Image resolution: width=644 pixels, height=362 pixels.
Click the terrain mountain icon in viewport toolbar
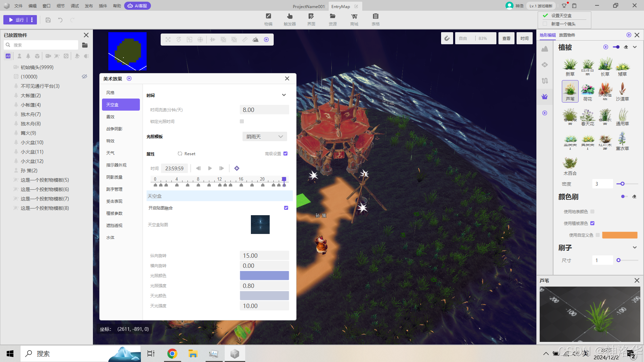(256, 40)
